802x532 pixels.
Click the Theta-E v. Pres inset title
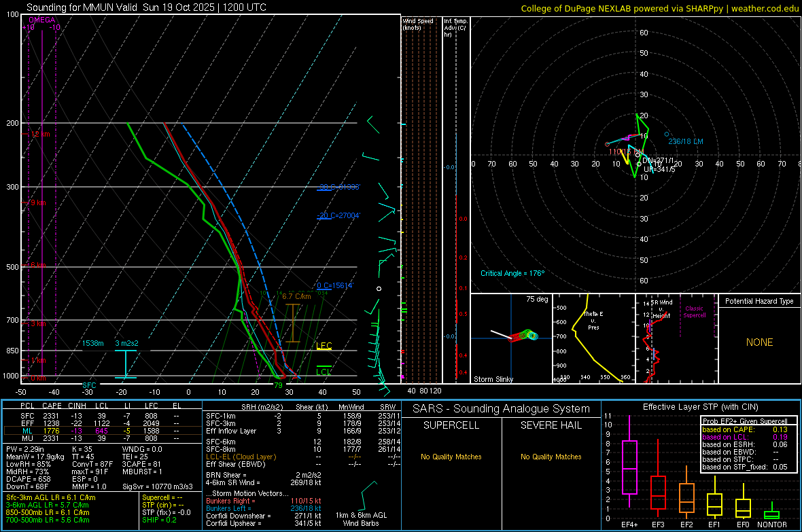[x=593, y=320]
